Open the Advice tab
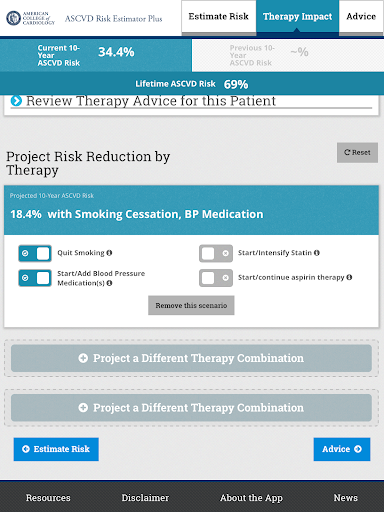This screenshot has width=384, height=512. click(361, 17)
